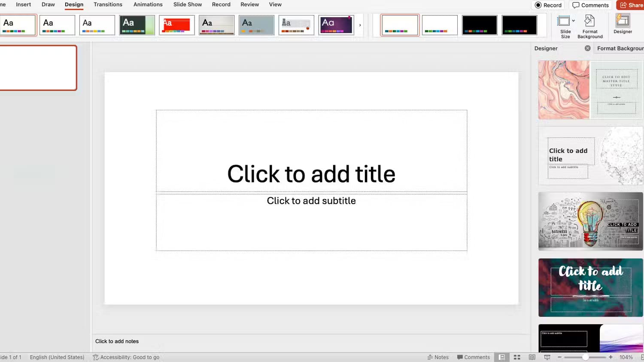Choose the pink marble design idea
The width and height of the screenshot is (644, 362).
[590, 90]
